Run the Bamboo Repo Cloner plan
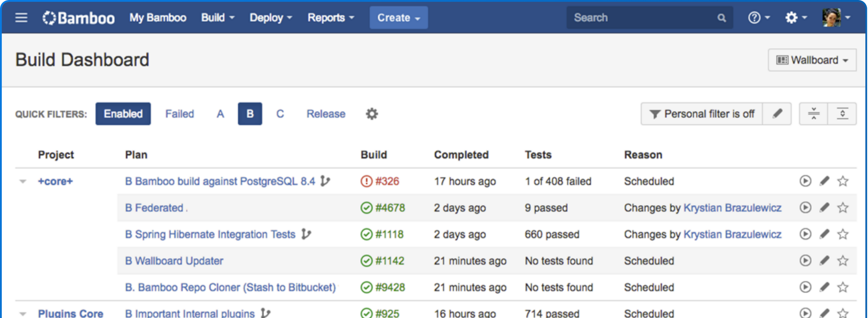This screenshot has width=868, height=318. (x=805, y=287)
